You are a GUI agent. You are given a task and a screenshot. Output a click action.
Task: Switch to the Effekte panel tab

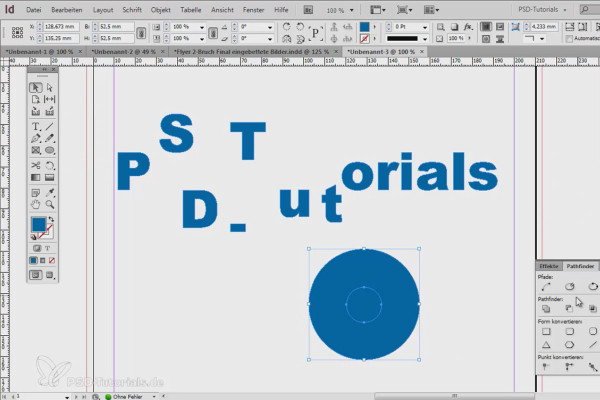pos(549,266)
